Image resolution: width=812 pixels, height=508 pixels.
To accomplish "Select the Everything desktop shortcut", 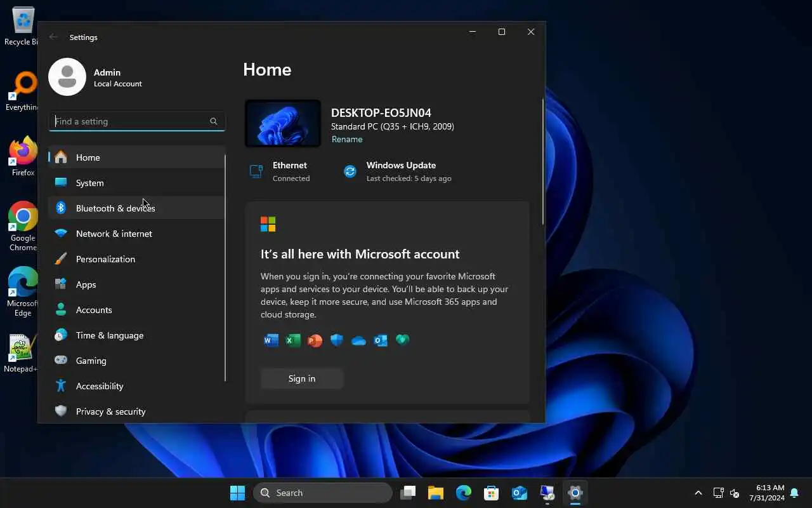I will (23, 92).
